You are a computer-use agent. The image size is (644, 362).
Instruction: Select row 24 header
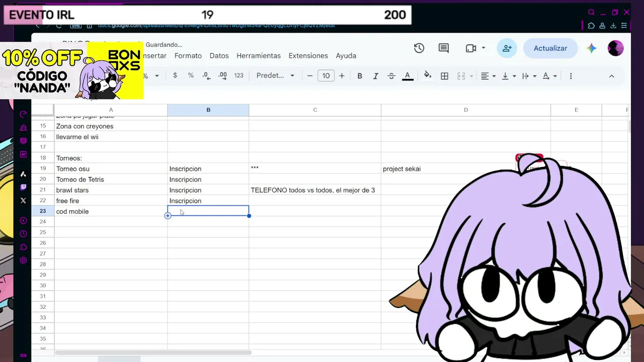pos(43,222)
